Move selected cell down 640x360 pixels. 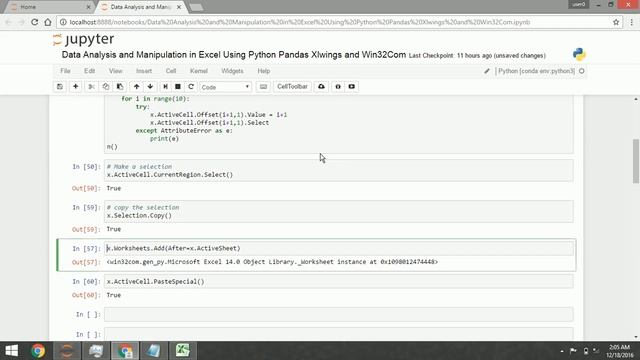(150, 87)
